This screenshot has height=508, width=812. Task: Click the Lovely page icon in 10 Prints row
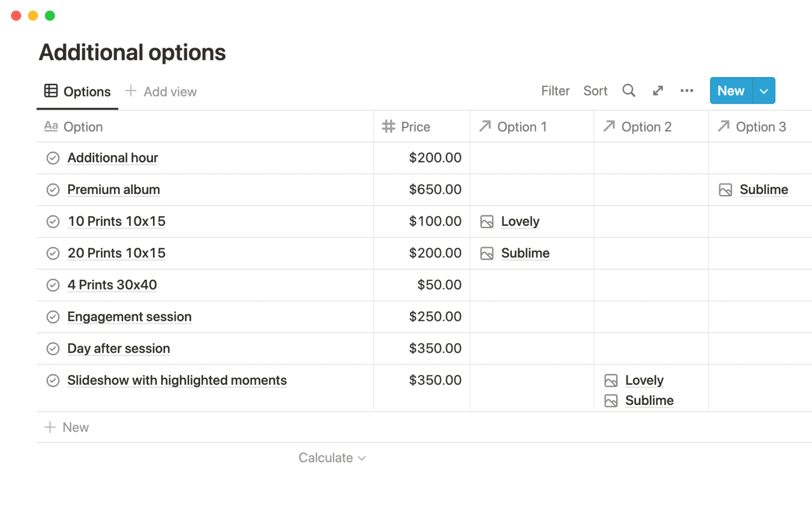tap(487, 221)
